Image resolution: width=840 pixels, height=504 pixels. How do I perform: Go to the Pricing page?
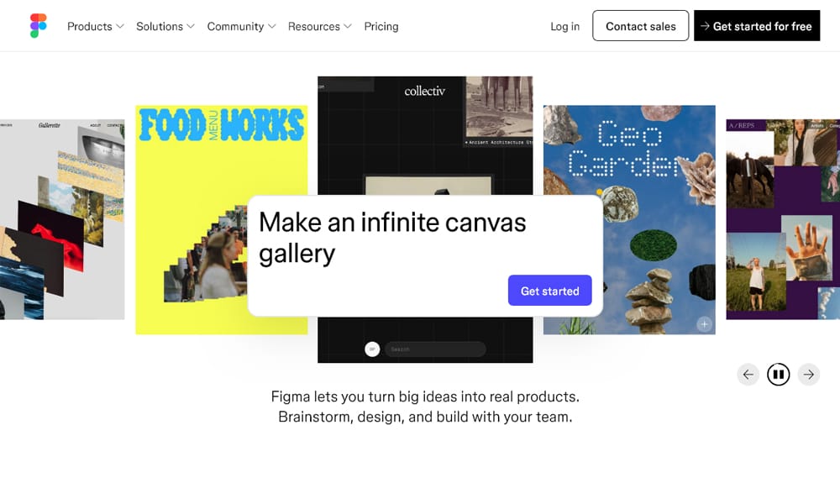(x=381, y=26)
